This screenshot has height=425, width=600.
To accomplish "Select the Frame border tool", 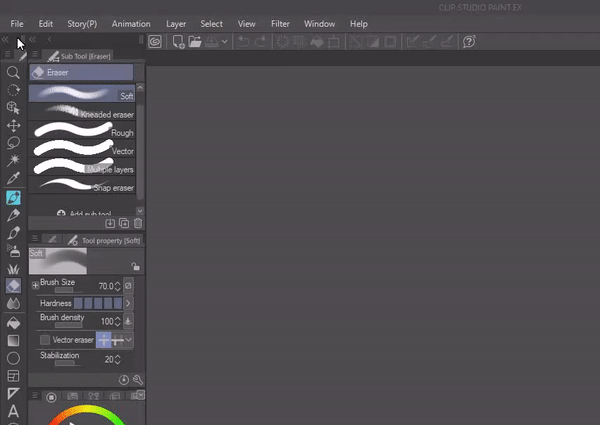I will tap(13, 376).
